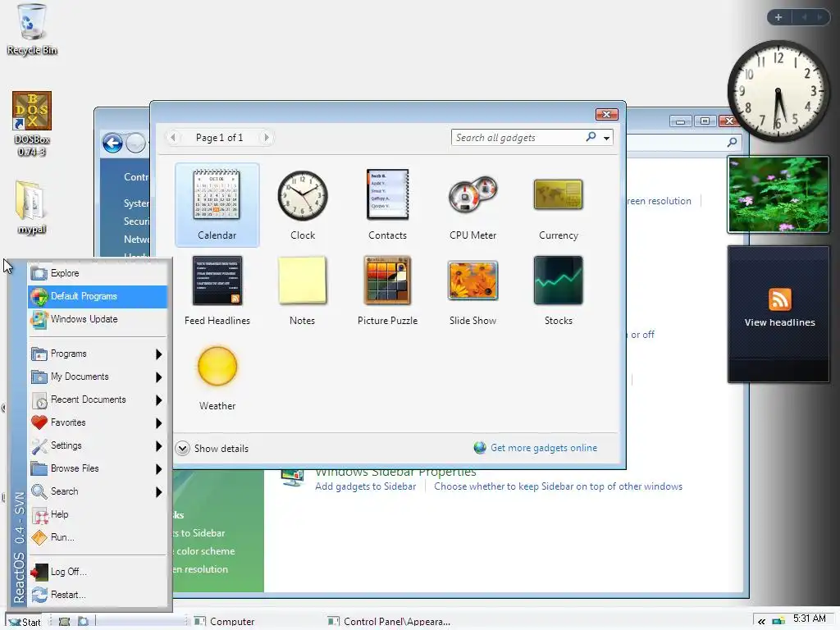Pick the Picture Puzzle gadget
This screenshot has width=840, height=630.
(387, 290)
